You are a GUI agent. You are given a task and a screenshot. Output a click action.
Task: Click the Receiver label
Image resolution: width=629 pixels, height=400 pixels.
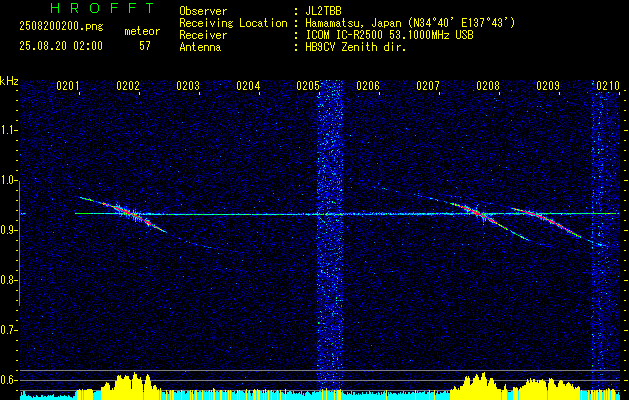pyautogui.click(x=203, y=35)
